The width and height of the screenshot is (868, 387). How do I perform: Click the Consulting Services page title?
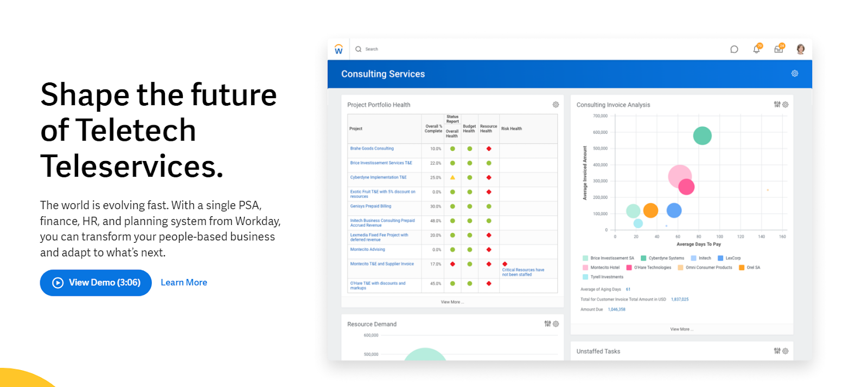pyautogui.click(x=383, y=74)
